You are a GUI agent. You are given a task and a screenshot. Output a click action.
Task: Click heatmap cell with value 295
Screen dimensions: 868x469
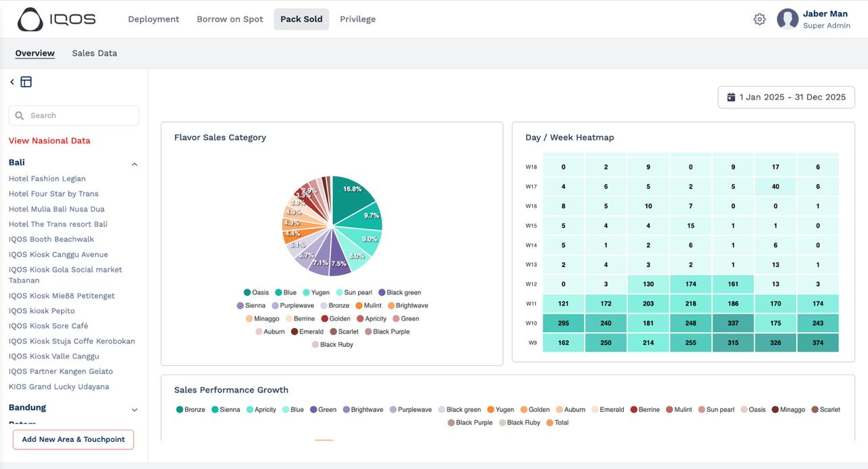point(564,323)
